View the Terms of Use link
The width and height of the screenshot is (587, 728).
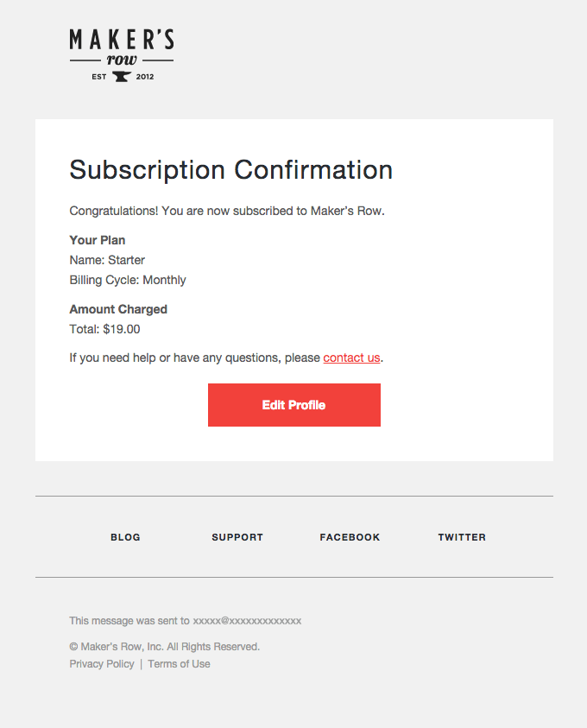tap(179, 664)
